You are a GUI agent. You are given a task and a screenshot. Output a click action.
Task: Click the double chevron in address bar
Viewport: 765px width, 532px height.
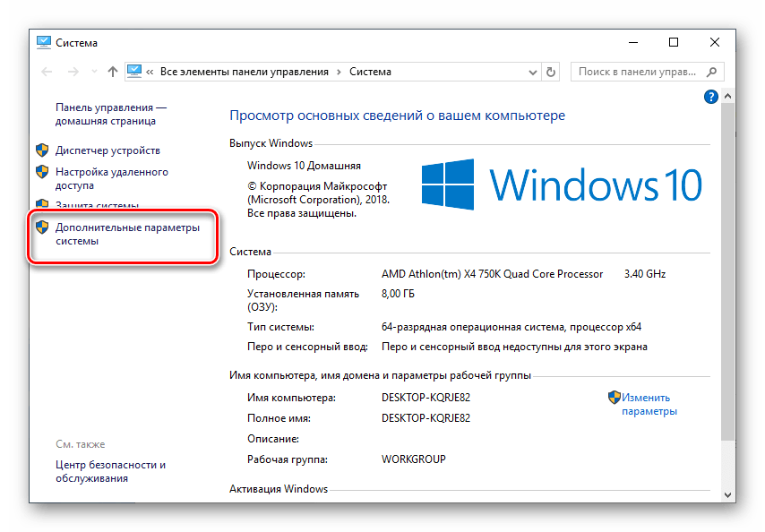point(150,73)
